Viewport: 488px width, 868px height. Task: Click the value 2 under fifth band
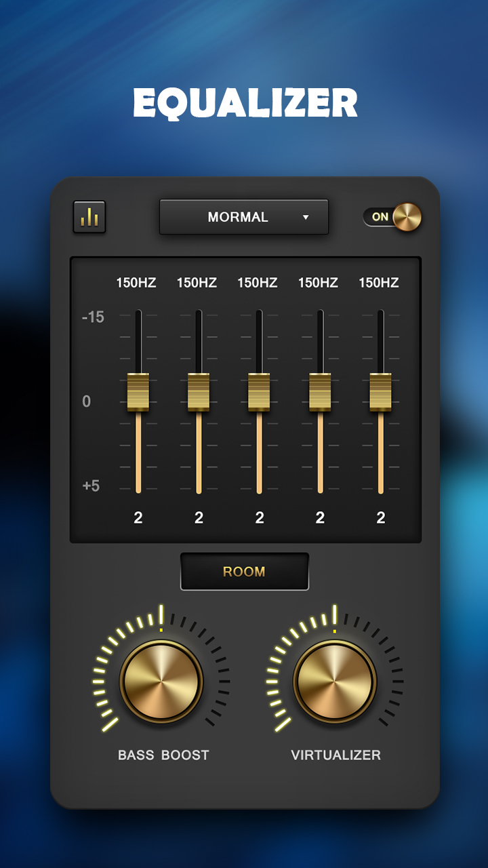point(381,518)
